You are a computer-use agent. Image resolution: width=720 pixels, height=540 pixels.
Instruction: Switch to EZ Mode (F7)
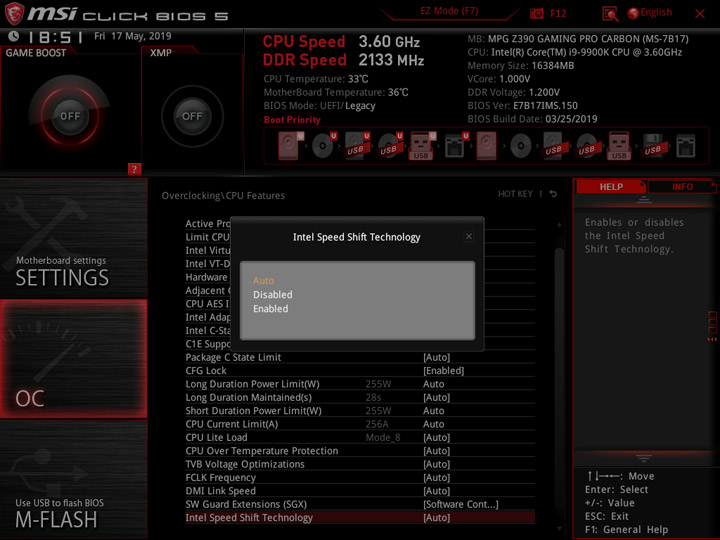pos(449,11)
